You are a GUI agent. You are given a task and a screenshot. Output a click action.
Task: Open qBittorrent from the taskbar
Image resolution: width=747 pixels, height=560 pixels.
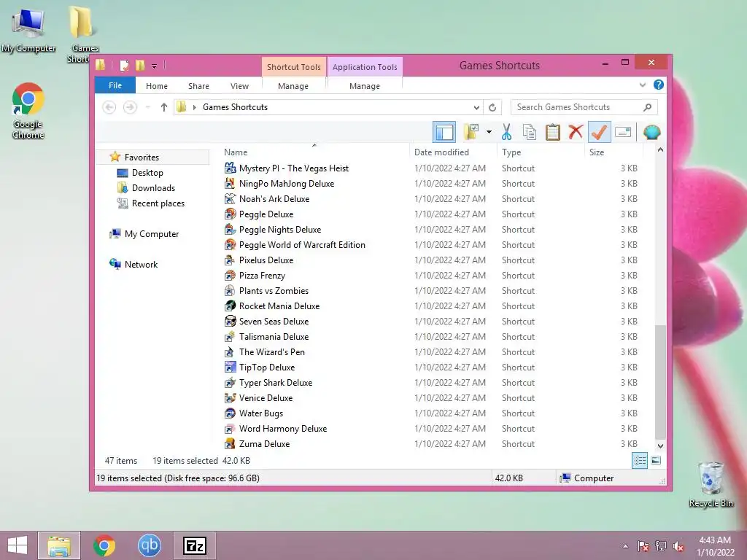click(149, 545)
